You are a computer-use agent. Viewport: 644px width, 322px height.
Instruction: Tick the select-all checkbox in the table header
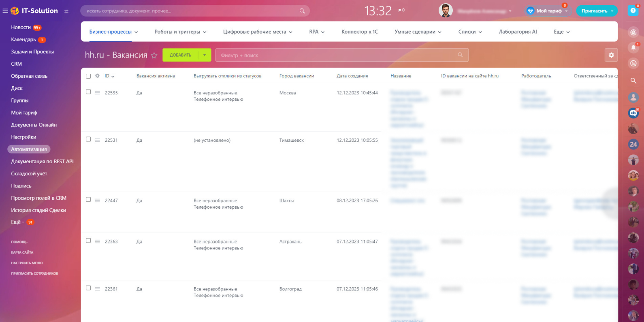(88, 76)
